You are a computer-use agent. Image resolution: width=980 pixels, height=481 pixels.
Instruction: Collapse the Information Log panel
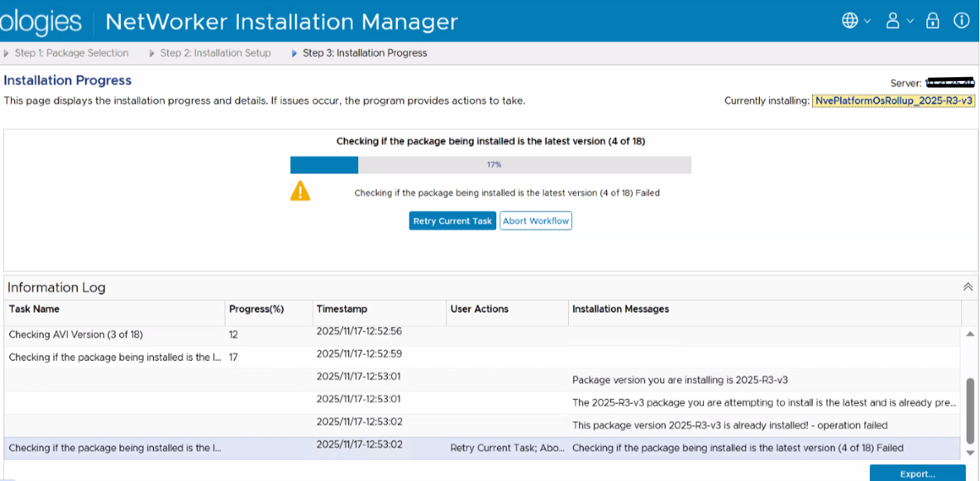click(x=968, y=287)
